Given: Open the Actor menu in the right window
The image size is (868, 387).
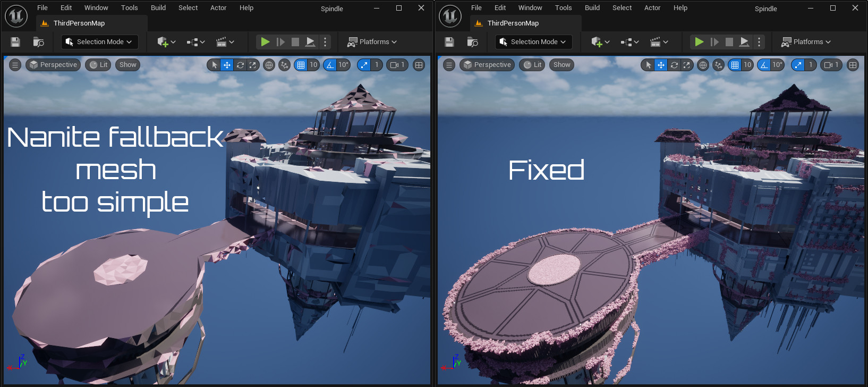Looking at the screenshot, I should click(x=652, y=8).
